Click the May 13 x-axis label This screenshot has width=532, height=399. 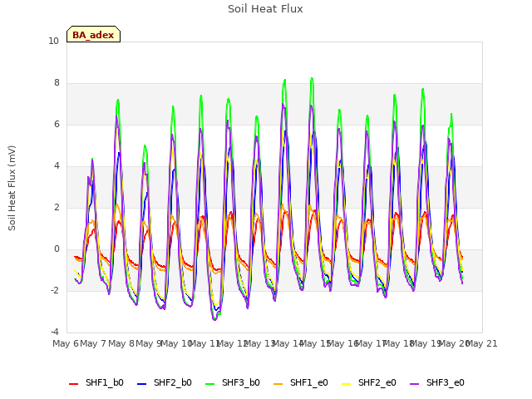click(260, 343)
